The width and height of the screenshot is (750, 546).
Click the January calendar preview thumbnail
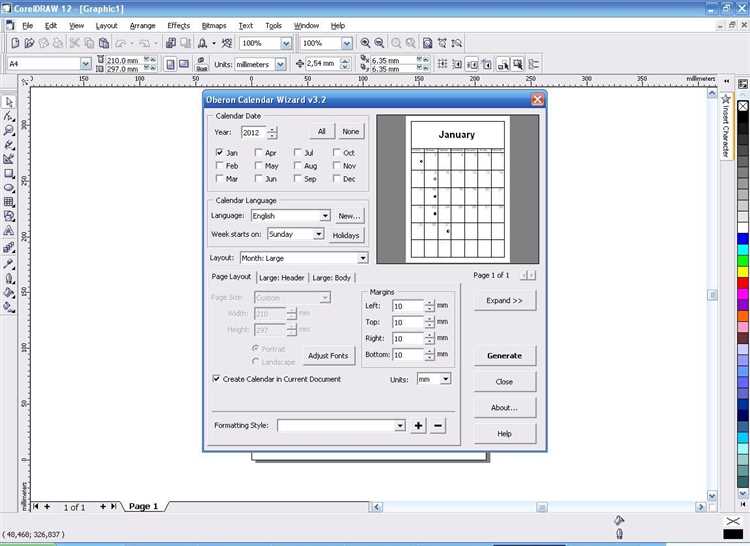pos(457,189)
